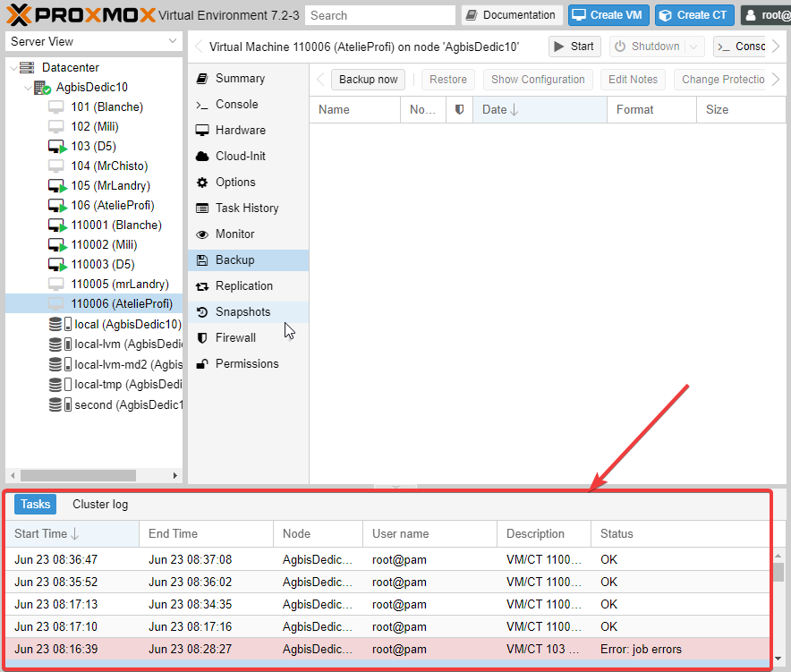Select VM 110005 (mrLandry)
The width and height of the screenshot is (791, 672).
pyautogui.click(x=120, y=284)
